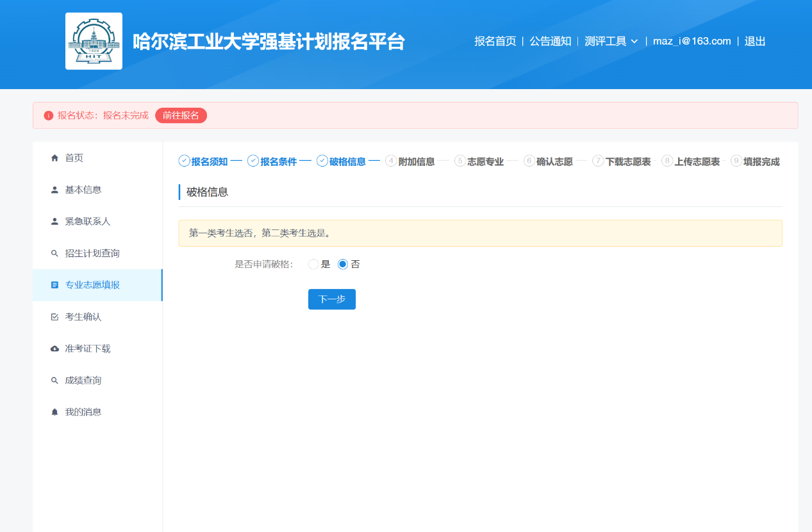The width and height of the screenshot is (812, 532).
Task: Select 否 radio option for 是否申请破格
Action: 343,264
